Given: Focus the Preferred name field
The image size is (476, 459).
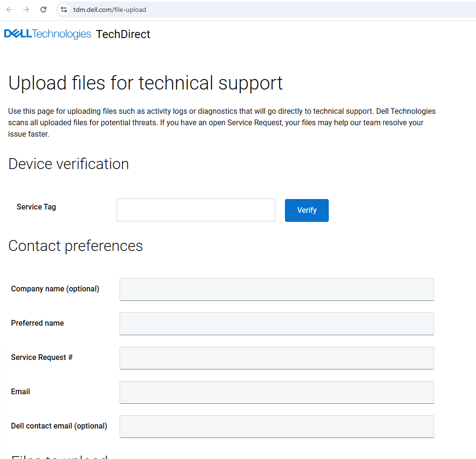Looking at the screenshot, I should tap(276, 324).
